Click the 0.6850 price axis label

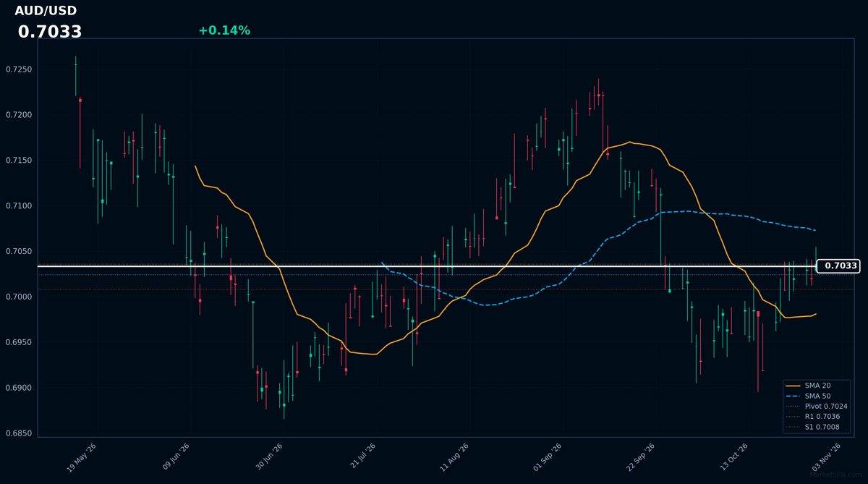[19, 434]
